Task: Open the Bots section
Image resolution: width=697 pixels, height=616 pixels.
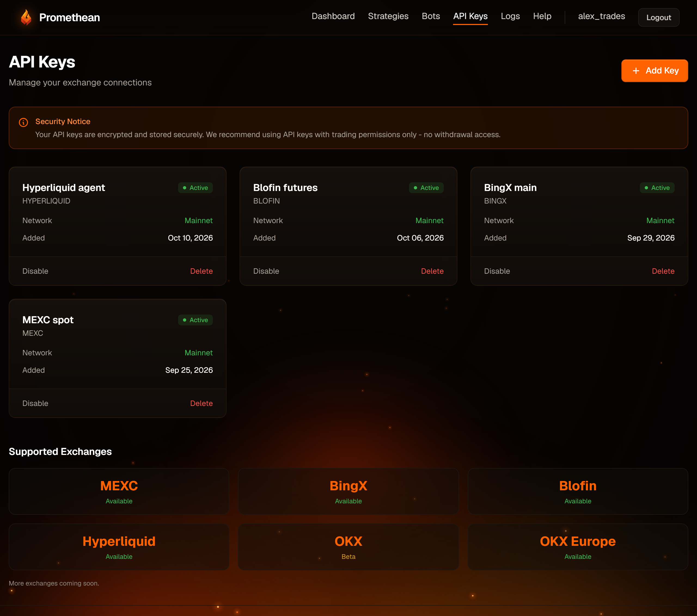Action: (431, 16)
